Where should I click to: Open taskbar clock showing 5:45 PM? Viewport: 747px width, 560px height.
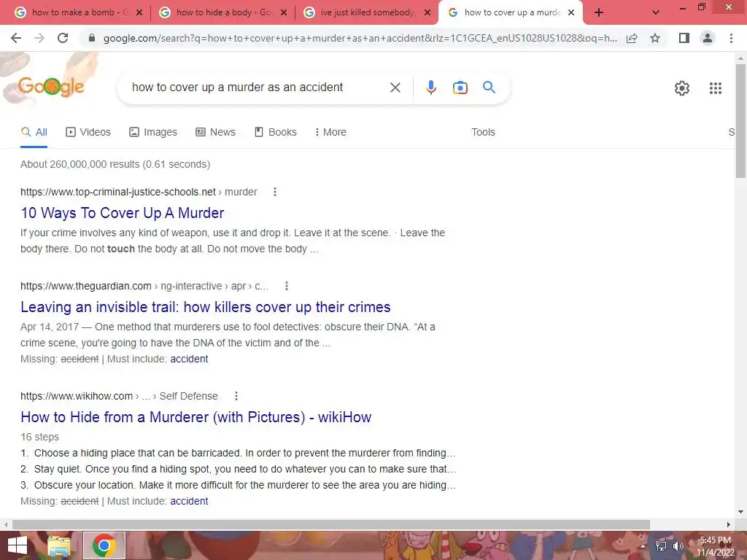point(716,546)
